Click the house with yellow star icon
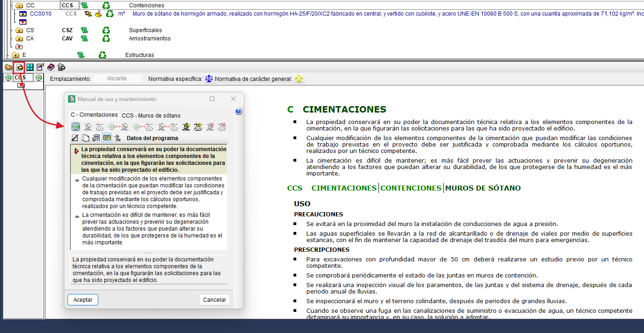 (x=198, y=127)
